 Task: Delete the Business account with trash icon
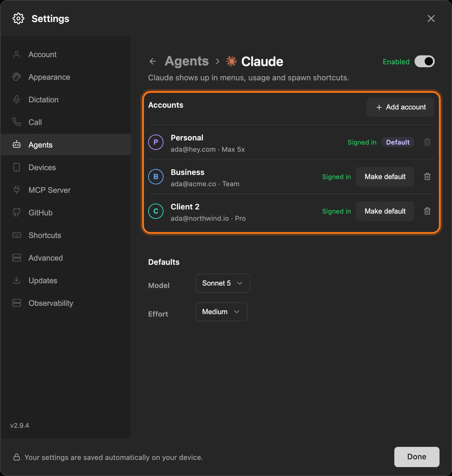coord(427,176)
